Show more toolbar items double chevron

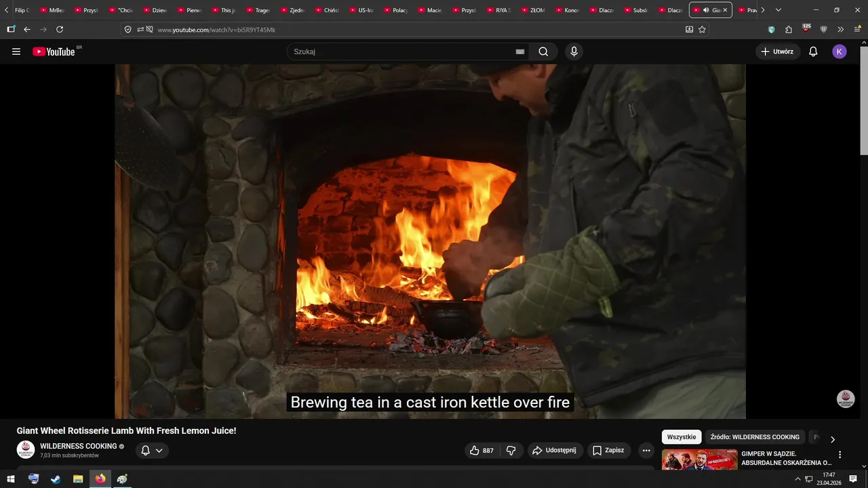840,29
